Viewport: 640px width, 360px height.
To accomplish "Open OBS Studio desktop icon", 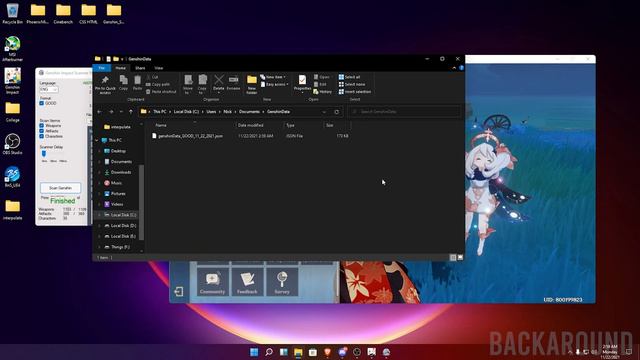I will point(12,144).
